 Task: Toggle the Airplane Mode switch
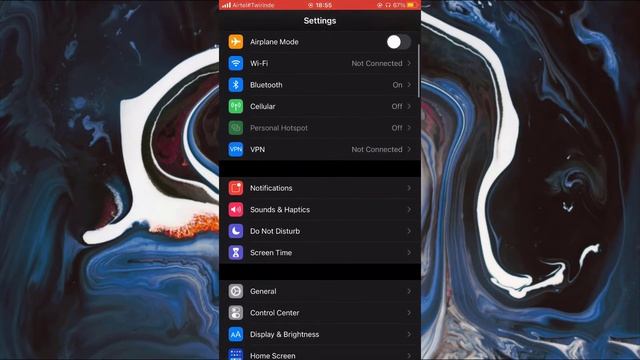pos(398,42)
